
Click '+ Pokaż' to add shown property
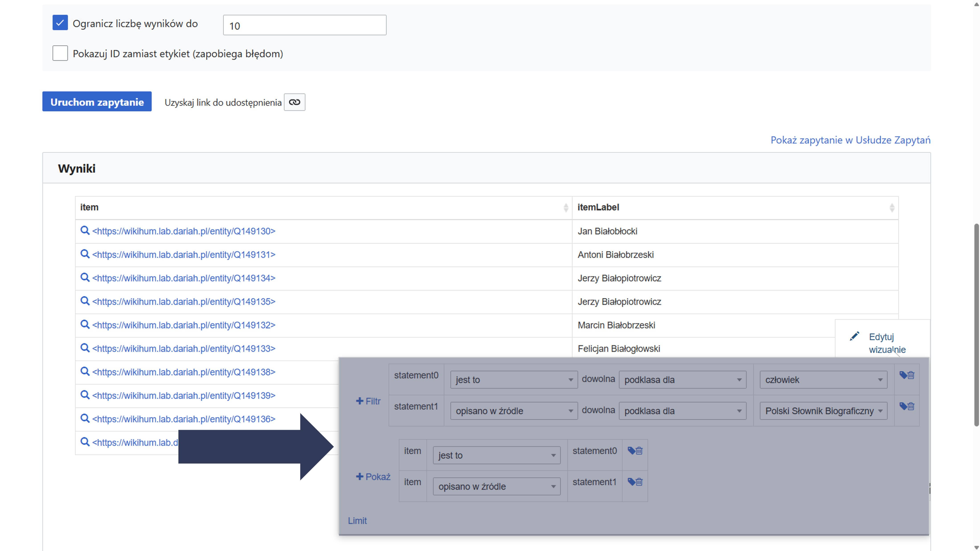(373, 477)
